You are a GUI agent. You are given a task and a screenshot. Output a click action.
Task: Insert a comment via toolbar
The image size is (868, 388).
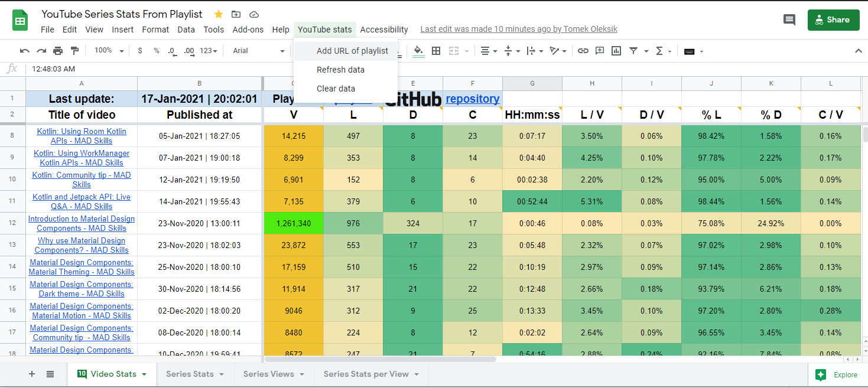(600, 51)
